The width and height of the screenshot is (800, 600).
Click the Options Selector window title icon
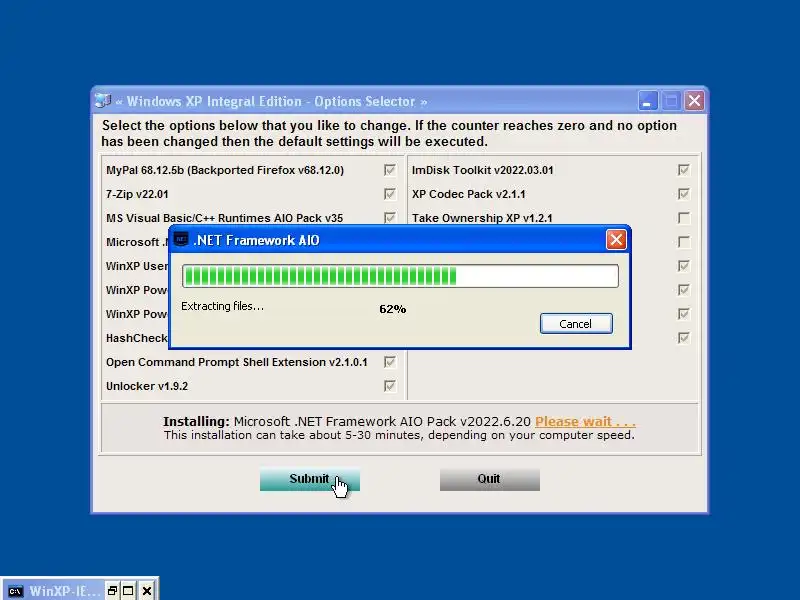click(x=103, y=101)
